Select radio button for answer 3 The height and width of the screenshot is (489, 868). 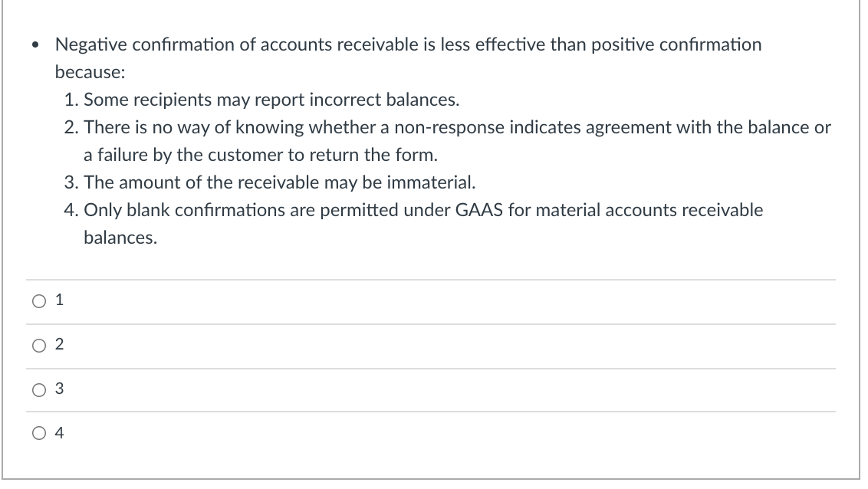point(38,389)
